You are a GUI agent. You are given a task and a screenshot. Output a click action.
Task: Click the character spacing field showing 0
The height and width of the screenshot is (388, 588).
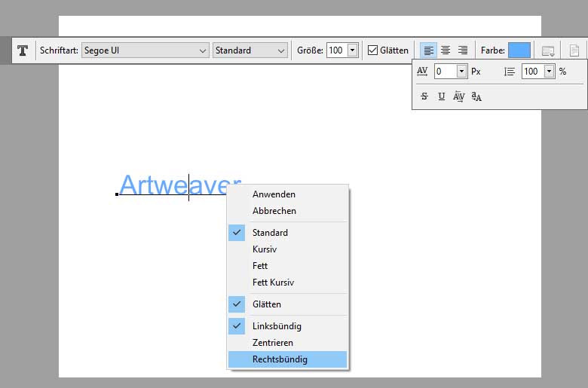point(445,72)
